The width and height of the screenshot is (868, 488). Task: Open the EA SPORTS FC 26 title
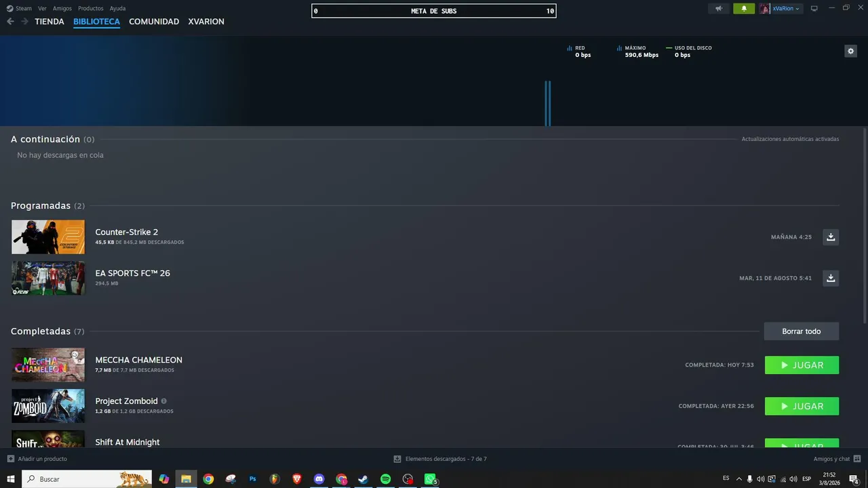pyautogui.click(x=133, y=273)
